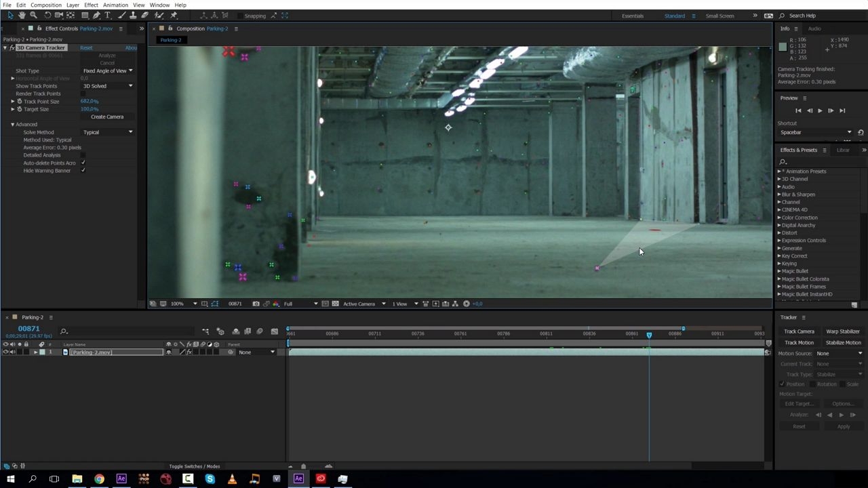Select the Horizontal Type tool

tap(107, 15)
